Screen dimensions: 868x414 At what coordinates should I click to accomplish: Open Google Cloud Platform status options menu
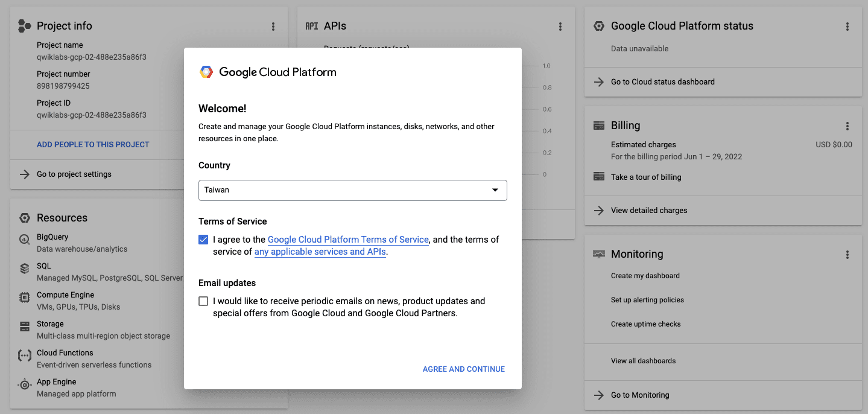pos(847,27)
